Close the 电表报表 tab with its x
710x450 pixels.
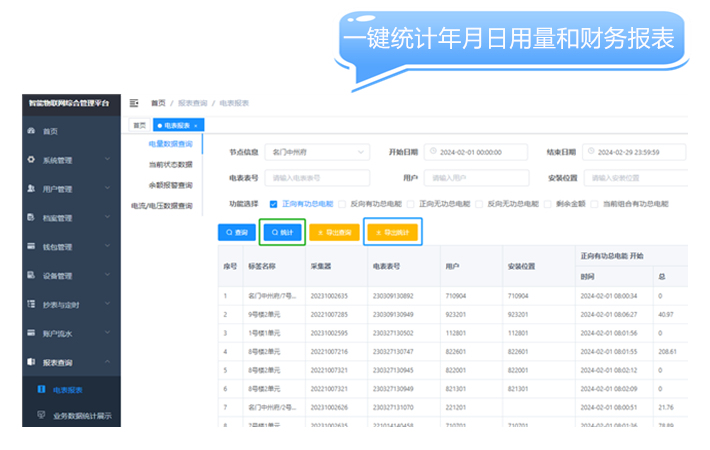tap(196, 125)
